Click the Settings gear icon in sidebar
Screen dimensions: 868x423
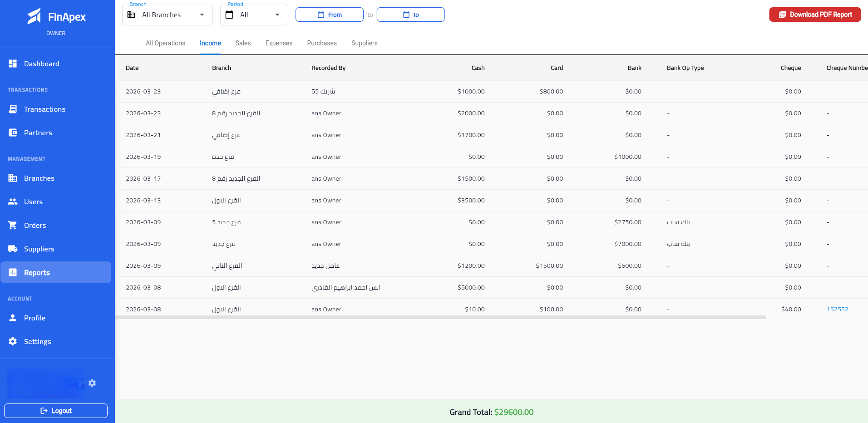pos(13,341)
